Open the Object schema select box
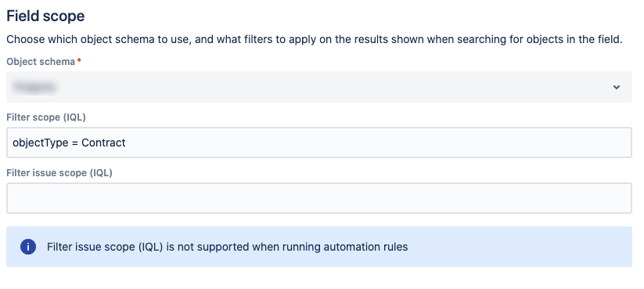 (319, 87)
